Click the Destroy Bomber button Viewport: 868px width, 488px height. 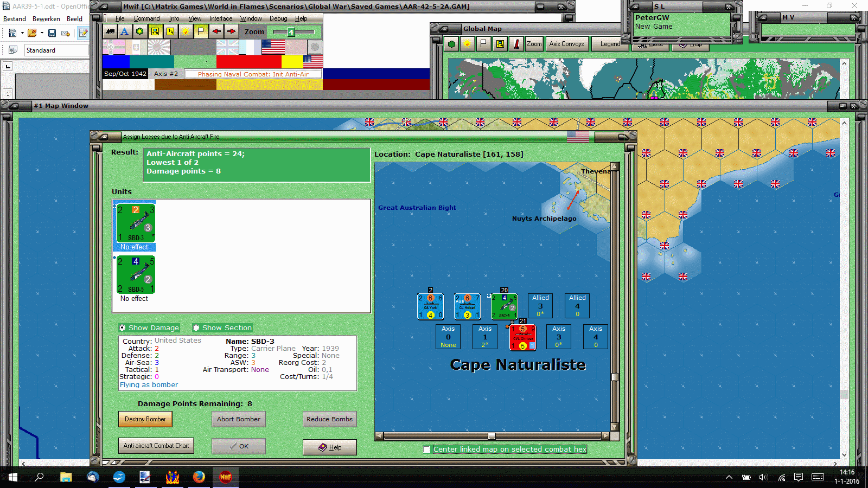(145, 419)
